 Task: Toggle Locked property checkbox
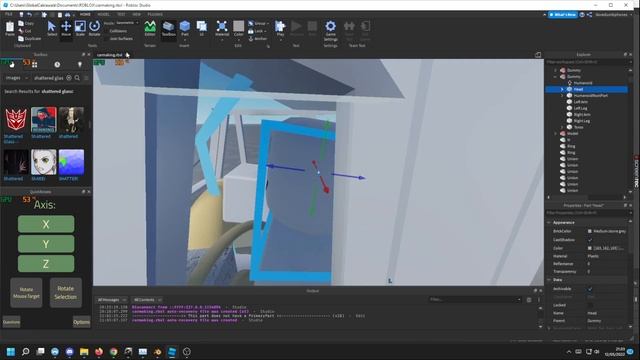pyautogui.click(x=589, y=305)
